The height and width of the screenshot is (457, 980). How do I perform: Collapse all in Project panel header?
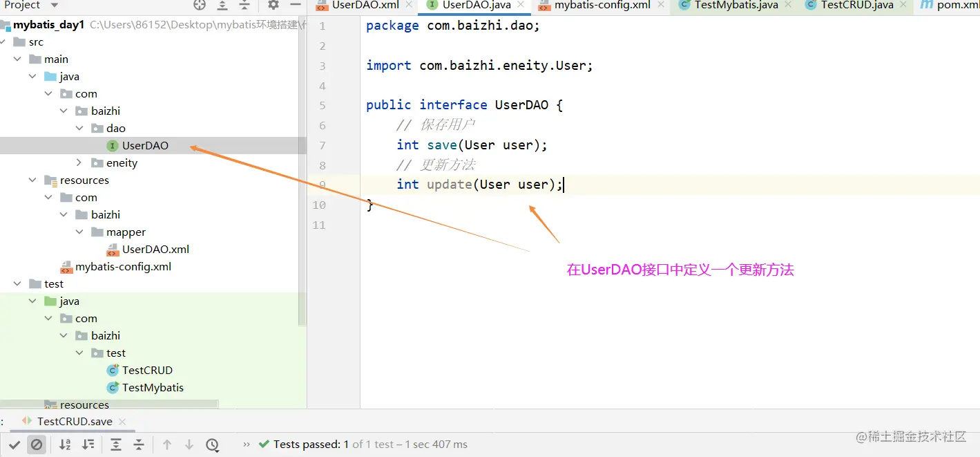[x=244, y=5]
